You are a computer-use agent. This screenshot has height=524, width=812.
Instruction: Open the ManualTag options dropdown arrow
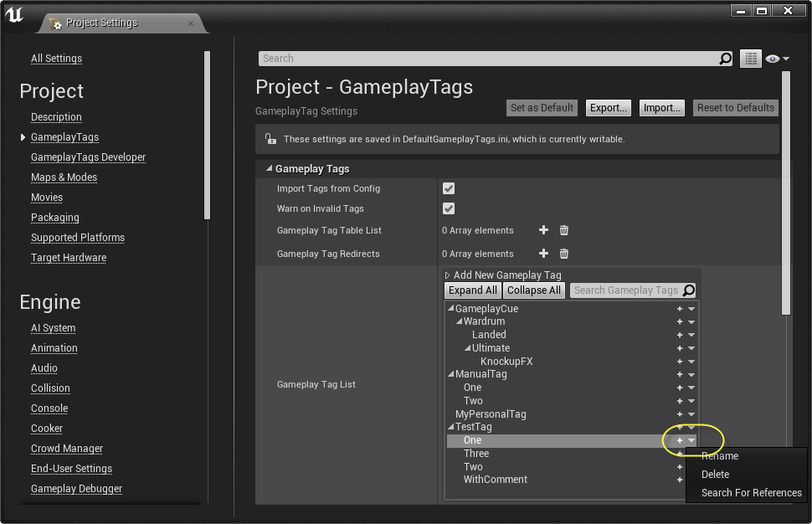click(x=691, y=374)
